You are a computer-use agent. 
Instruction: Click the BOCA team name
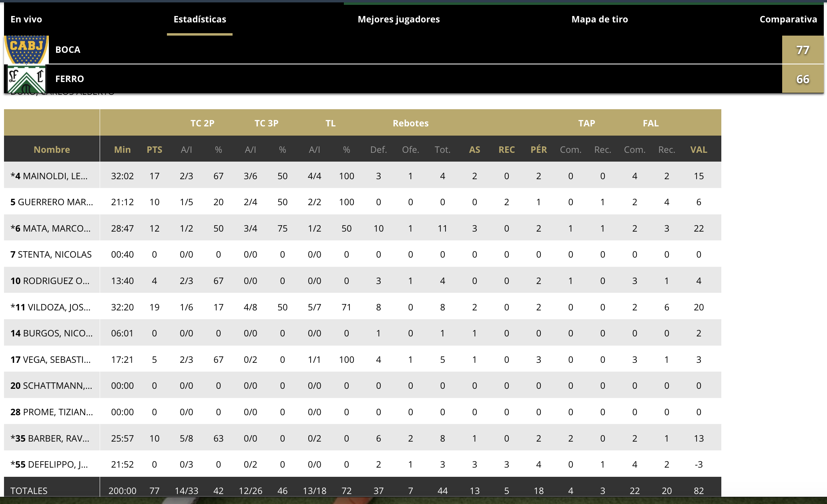pyautogui.click(x=68, y=50)
